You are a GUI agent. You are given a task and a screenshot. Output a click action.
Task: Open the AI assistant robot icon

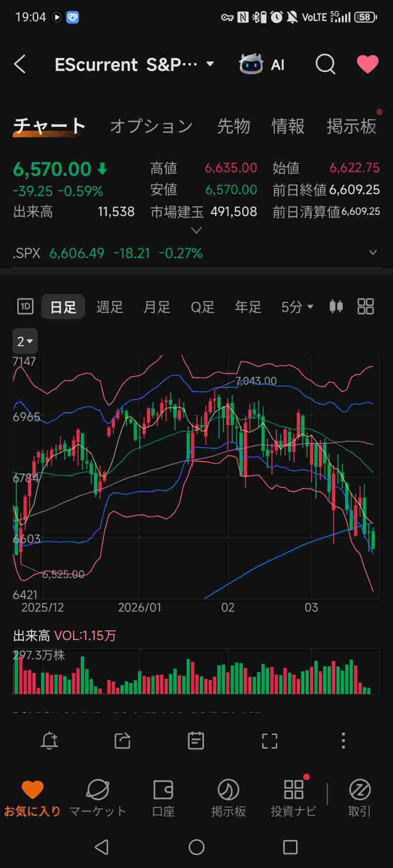(x=251, y=65)
